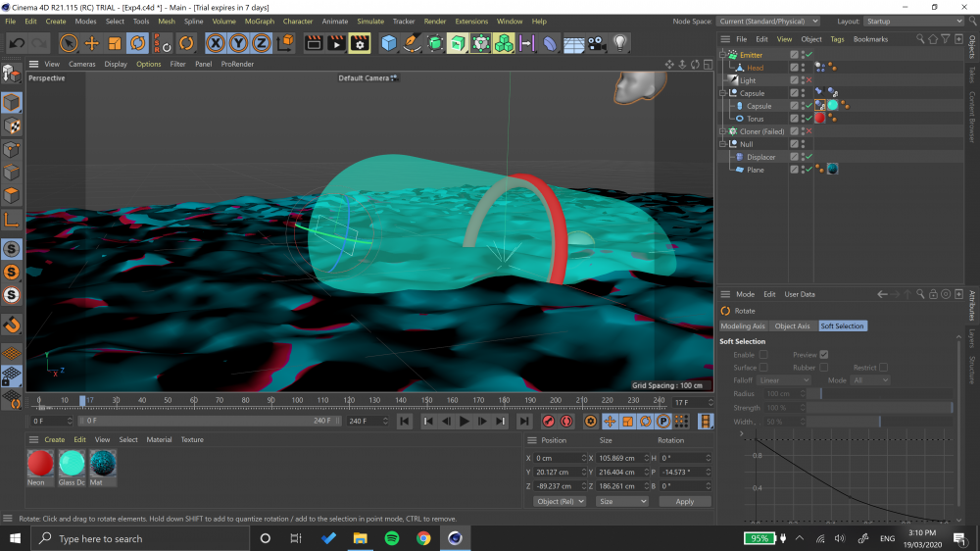Open the MoGraph menu
Image resolution: width=980 pixels, height=551 pixels.
pos(260,21)
